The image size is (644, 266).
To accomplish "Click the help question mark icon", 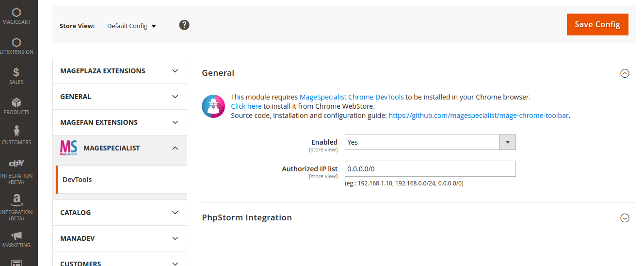I will pyautogui.click(x=184, y=25).
